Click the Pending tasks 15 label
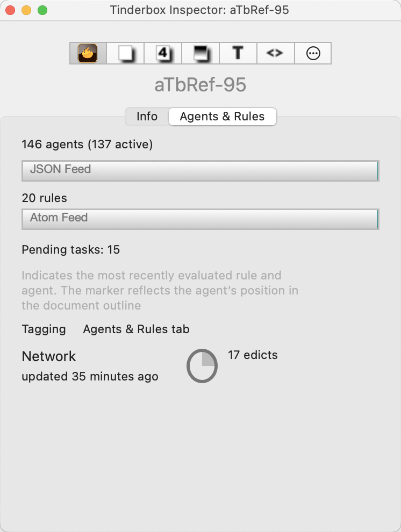 70,250
